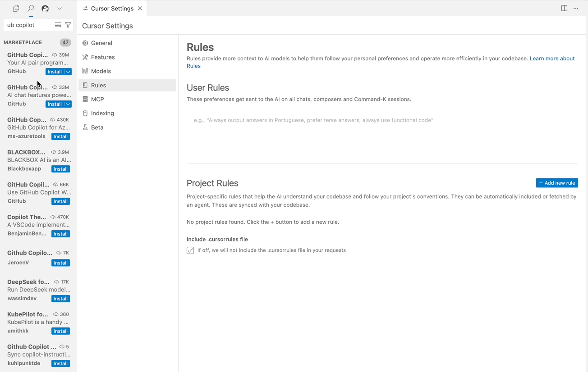Open the BLACKBOX extension listing title

point(26,152)
